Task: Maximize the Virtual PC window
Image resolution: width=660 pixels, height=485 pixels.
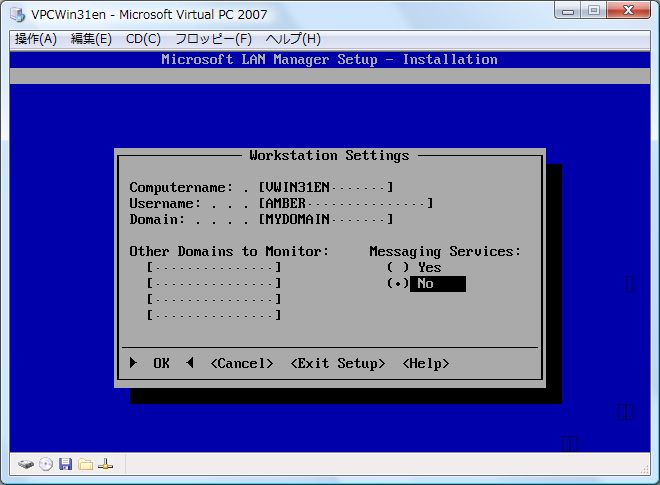Action: (x=593, y=11)
